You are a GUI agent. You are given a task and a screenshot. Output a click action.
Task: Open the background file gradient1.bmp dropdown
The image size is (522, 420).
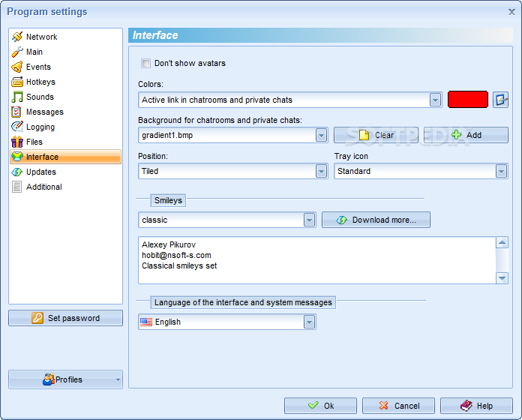click(x=321, y=135)
